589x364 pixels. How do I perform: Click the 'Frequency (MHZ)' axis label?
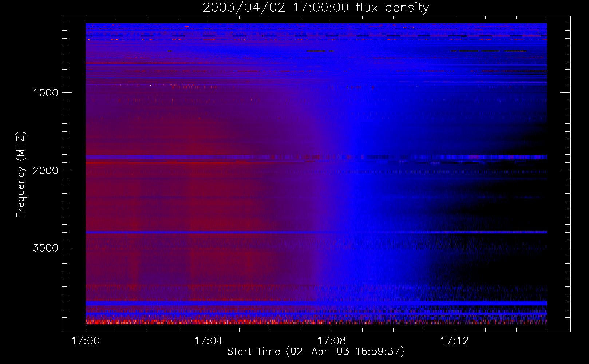click(21, 175)
